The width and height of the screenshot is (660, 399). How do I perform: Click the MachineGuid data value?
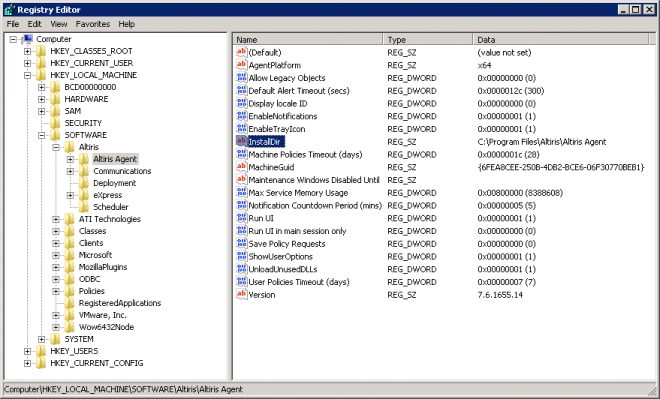pyautogui.click(x=561, y=167)
